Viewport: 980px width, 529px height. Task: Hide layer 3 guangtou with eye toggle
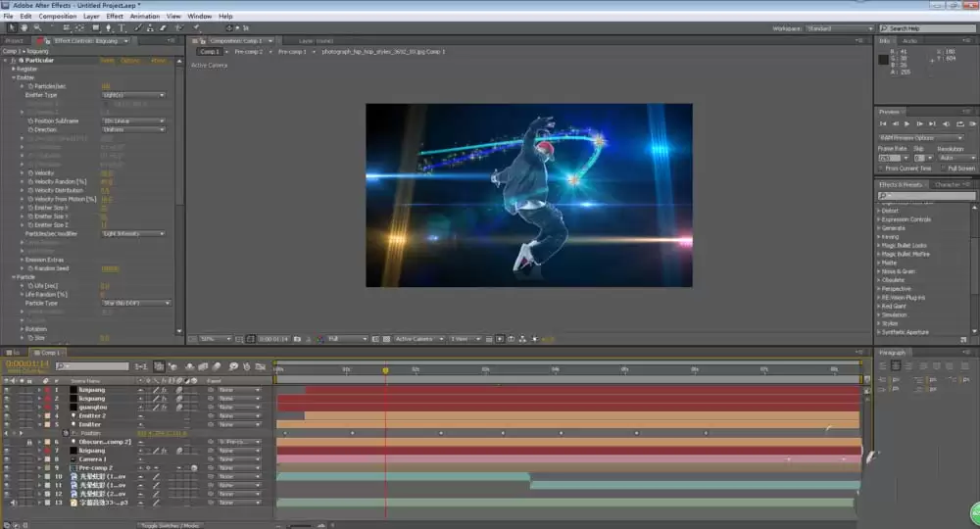[x=7, y=408]
